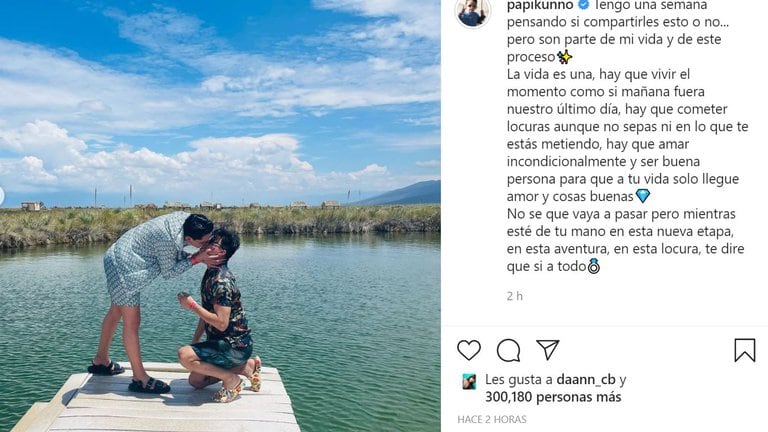Viewport: 768px width, 432px height.
Task: Open daann_cb profile from likes
Action: pos(586,380)
